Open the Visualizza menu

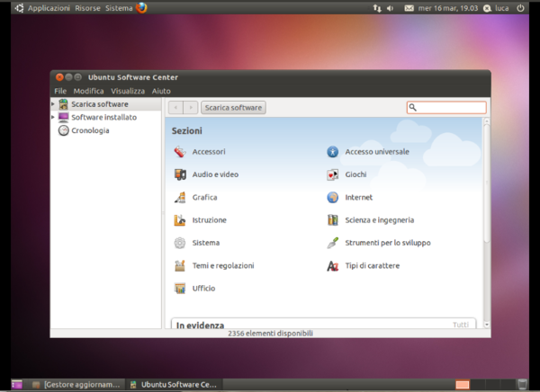pyautogui.click(x=128, y=91)
